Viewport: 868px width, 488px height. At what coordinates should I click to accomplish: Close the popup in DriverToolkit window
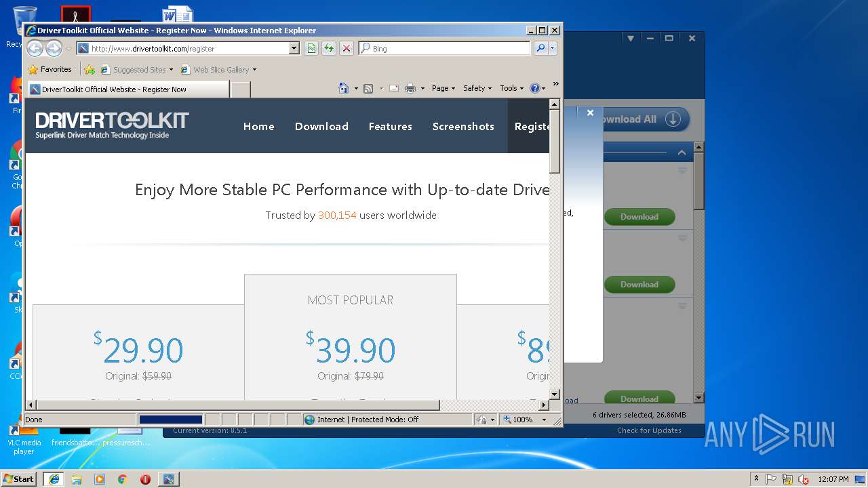[590, 113]
